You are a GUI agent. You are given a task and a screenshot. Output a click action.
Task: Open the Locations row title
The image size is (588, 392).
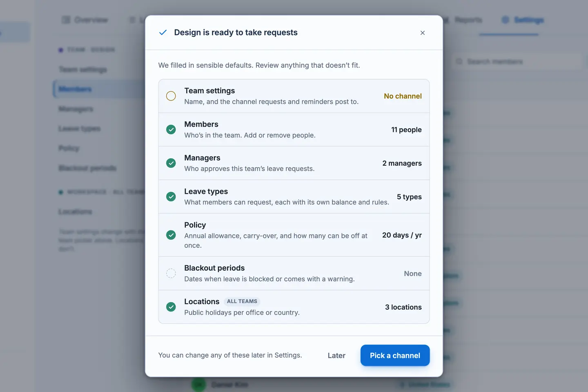pyautogui.click(x=202, y=301)
